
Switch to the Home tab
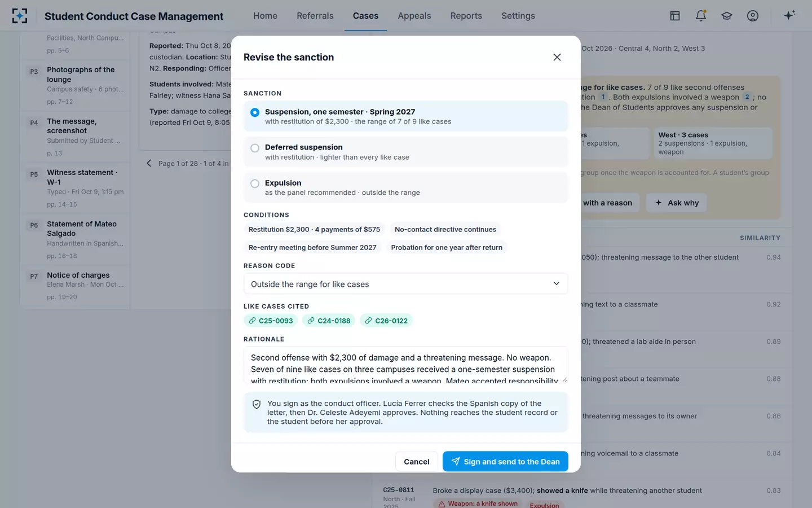(265, 16)
